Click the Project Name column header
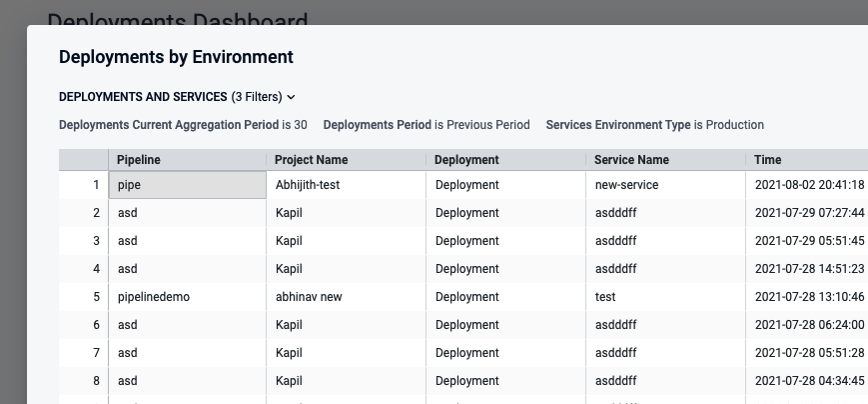 311,160
